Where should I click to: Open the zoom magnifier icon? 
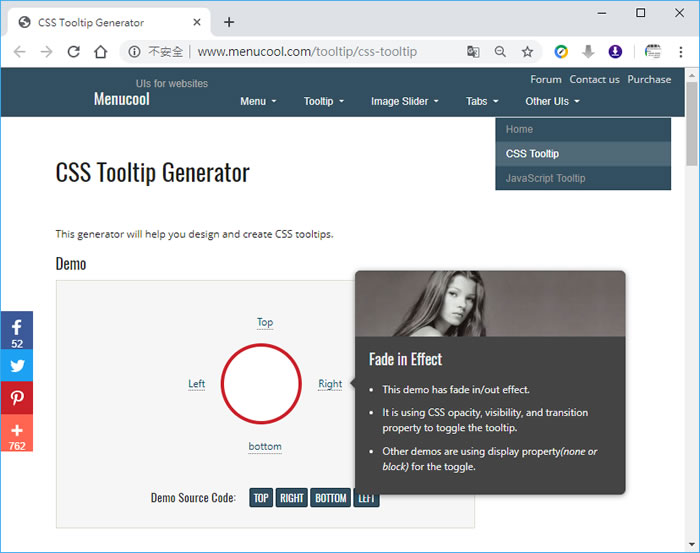(500, 52)
